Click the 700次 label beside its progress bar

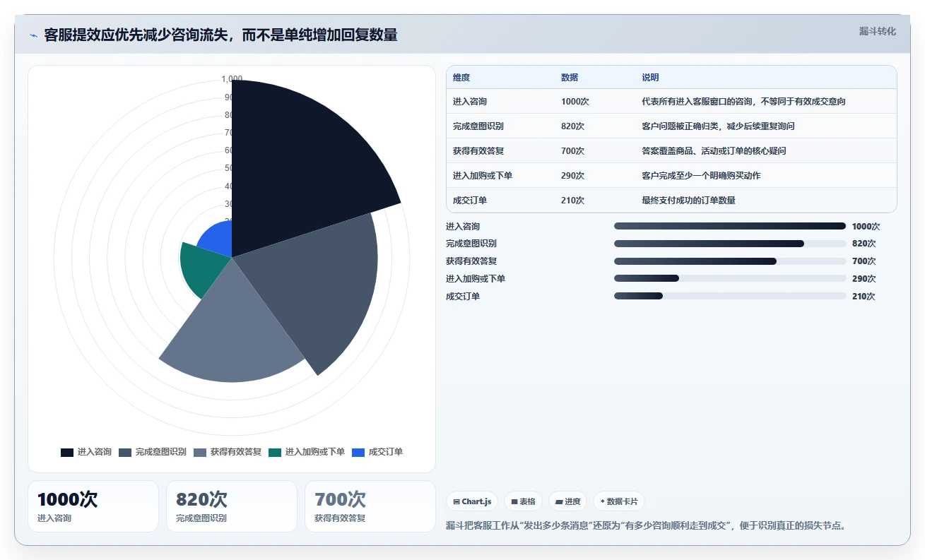point(864,261)
